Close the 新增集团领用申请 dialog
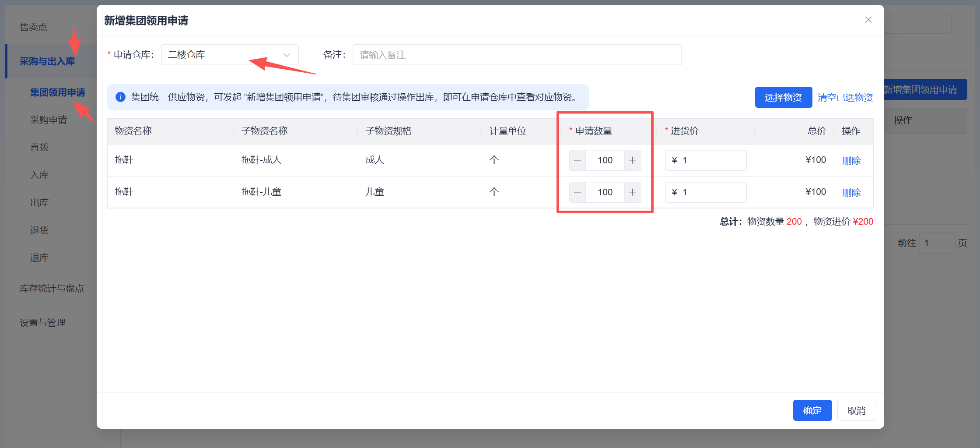 (868, 20)
